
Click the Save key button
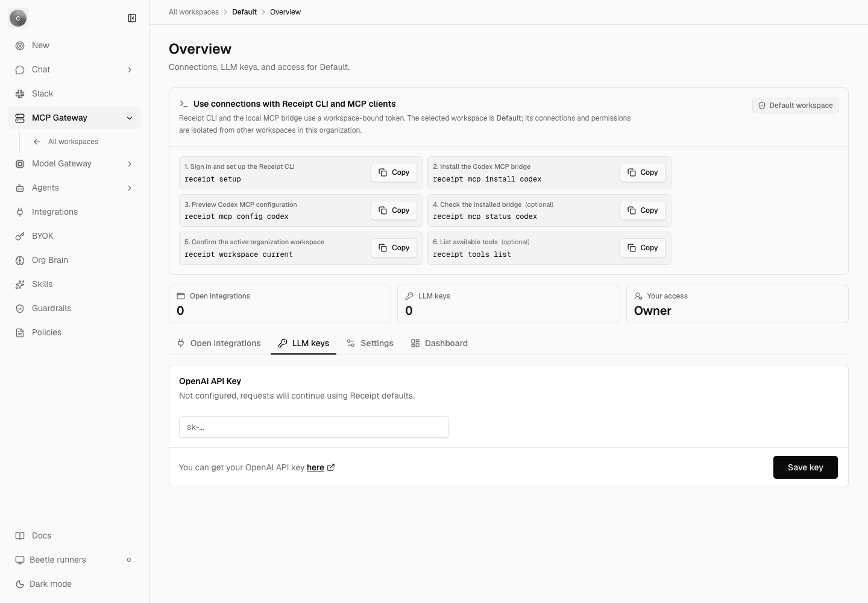click(x=805, y=467)
